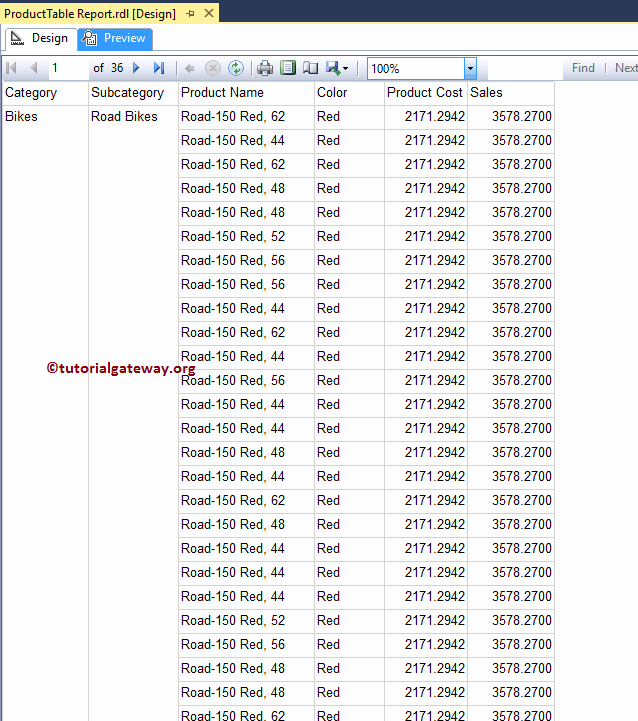
Task: Close the ProductTable Report.rdl tab
Action: coord(209,13)
